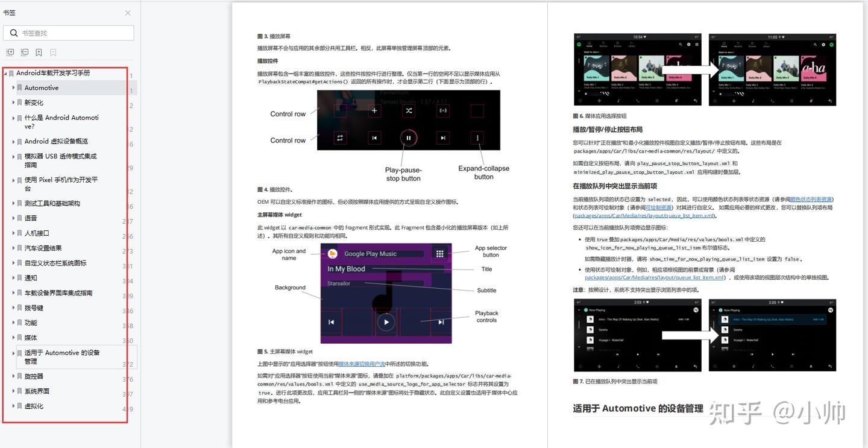Select the collapse-all bookmarks icon
The width and height of the screenshot is (868, 448).
25,52
